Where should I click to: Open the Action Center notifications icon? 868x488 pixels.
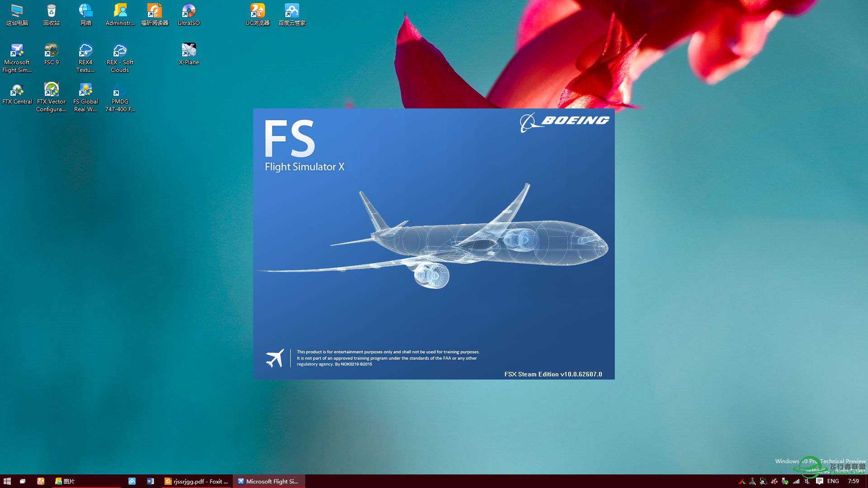819,481
